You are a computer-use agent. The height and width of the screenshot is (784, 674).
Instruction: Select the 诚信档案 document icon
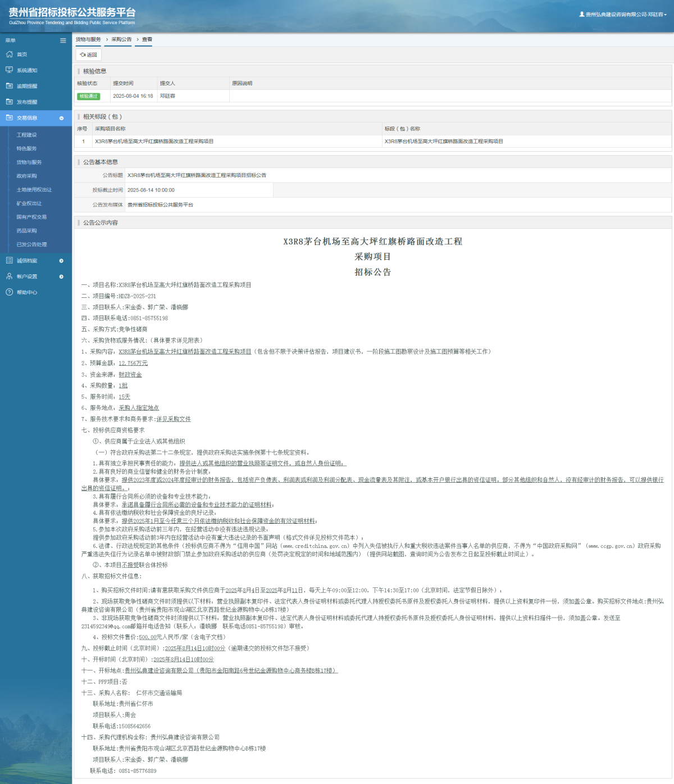8,261
